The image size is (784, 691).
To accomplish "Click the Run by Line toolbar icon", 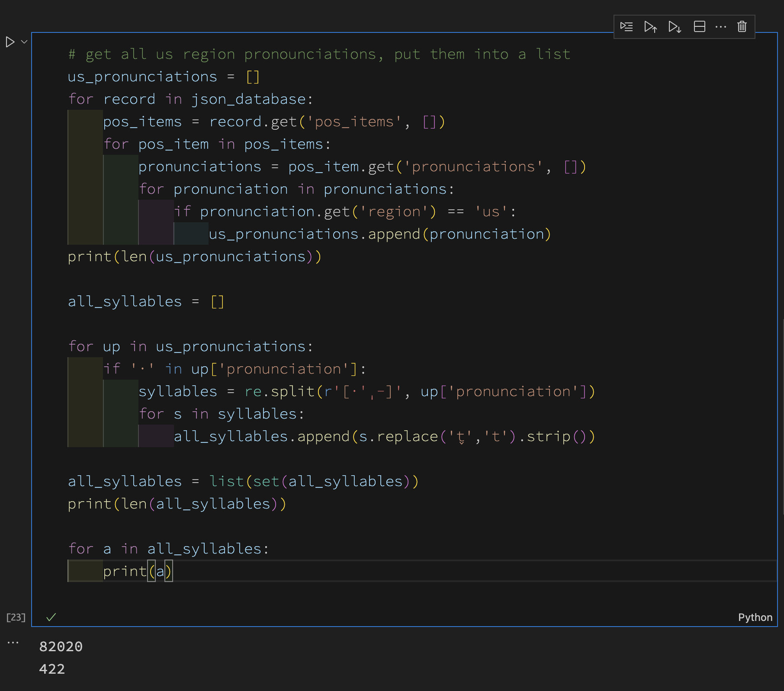I will click(626, 27).
